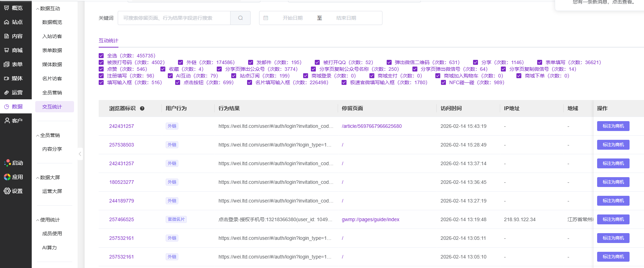Toggle the 表单填写 filter checkbox
This screenshot has height=268, width=644.
pos(540,62)
